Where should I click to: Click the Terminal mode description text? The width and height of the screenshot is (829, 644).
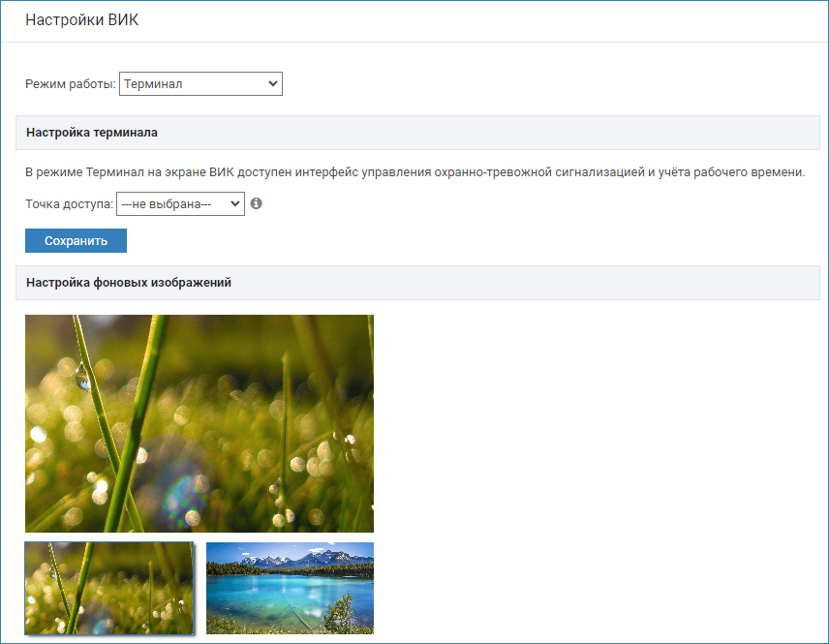[414, 172]
